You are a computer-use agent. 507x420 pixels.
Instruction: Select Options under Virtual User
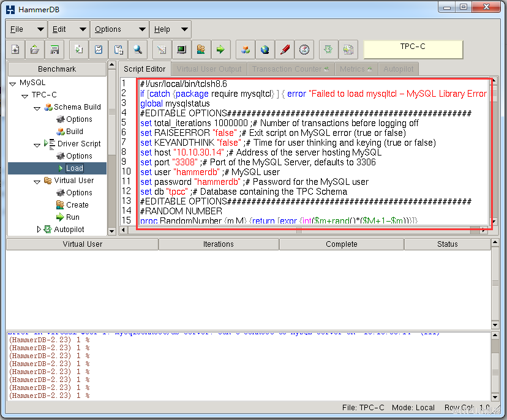(74, 193)
